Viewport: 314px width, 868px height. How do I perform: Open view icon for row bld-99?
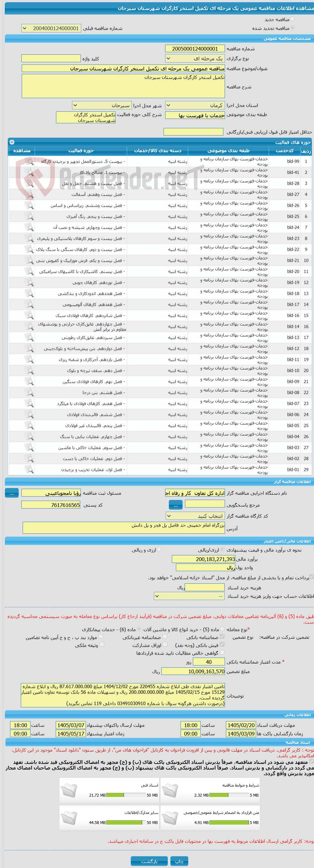pos(29,161)
